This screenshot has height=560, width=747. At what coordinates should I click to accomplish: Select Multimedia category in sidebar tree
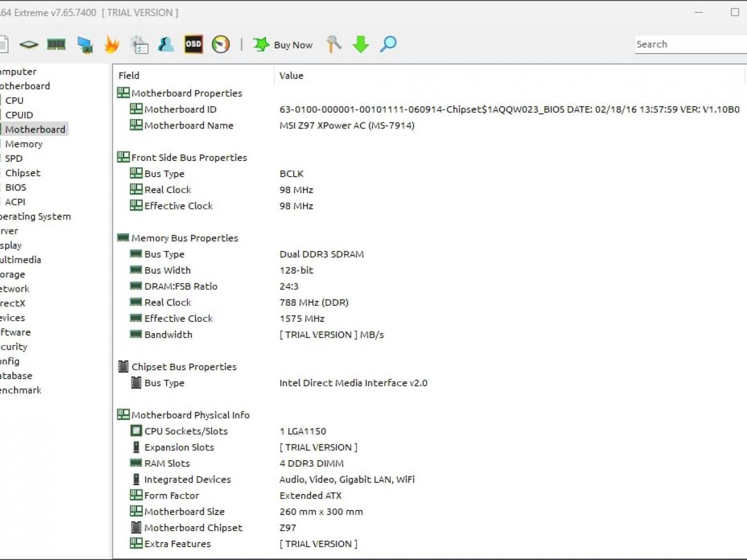20,260
